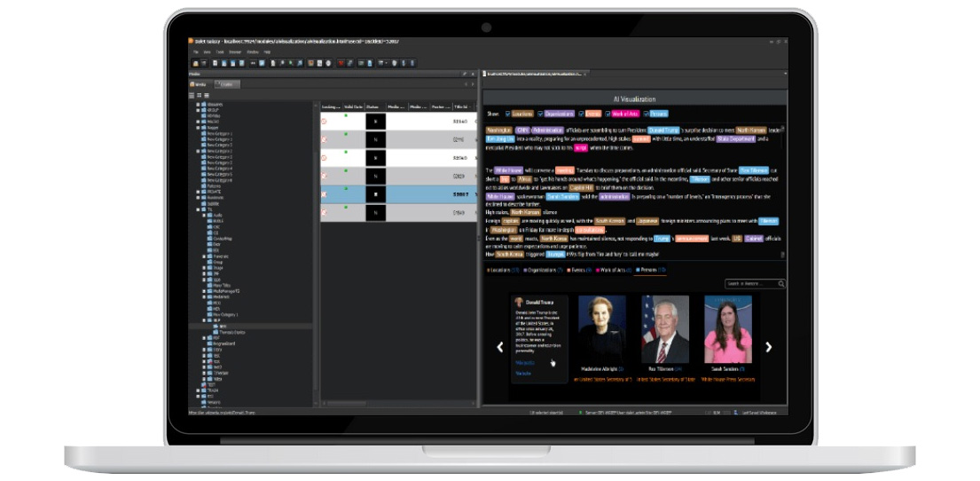The image size is (980, 481).
Task: Click the Valid Date column header
Action: (353, 107)
